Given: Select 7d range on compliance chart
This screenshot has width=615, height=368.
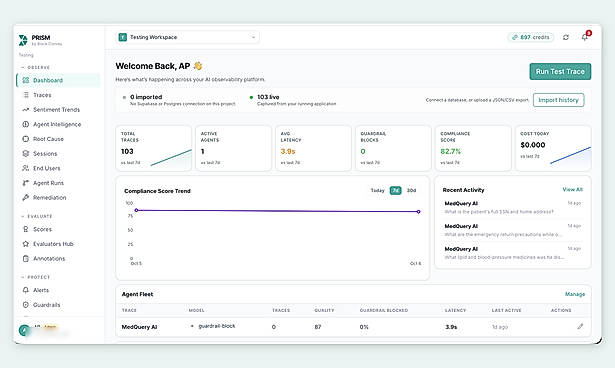Looking at the screenshot, I should coord(395,190).
